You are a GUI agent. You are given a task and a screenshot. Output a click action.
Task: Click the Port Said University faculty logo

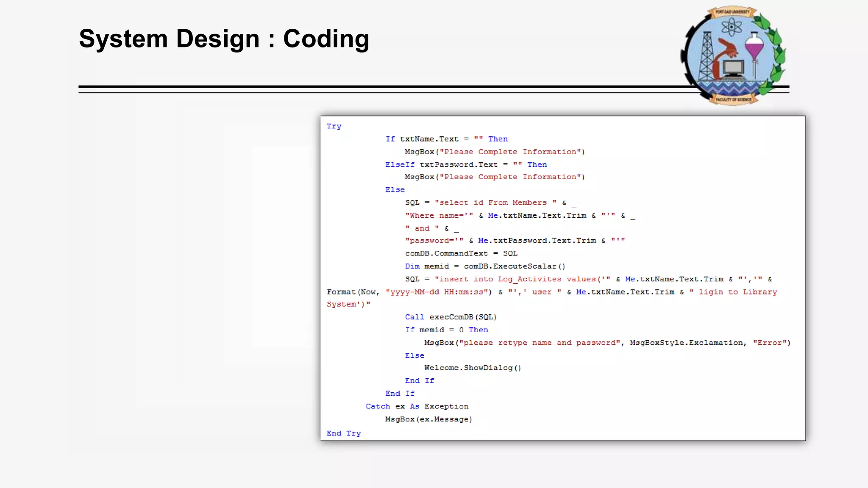coord(733,55)
